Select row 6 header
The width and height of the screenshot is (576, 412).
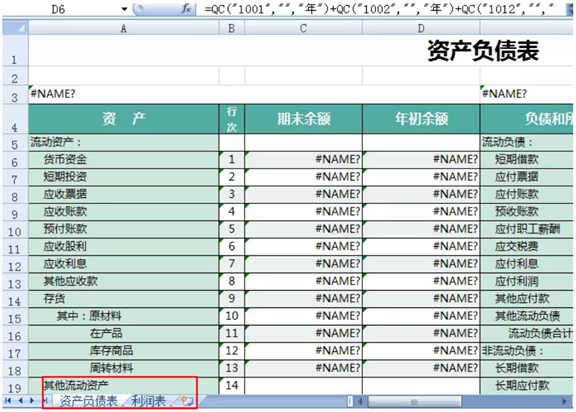click(x=15, y=162)
